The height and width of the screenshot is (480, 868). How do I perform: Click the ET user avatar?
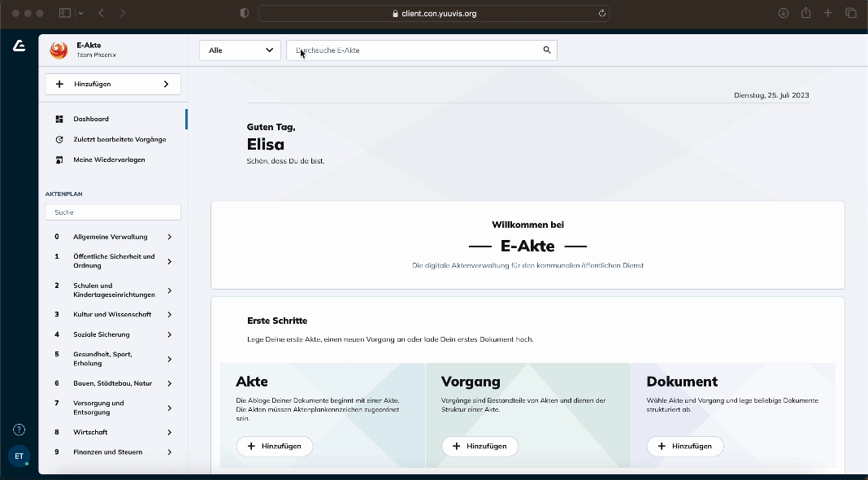[19, 456]
